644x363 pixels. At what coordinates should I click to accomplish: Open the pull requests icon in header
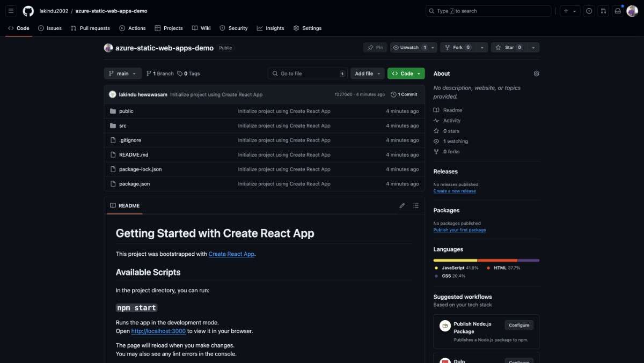point(603,11)
